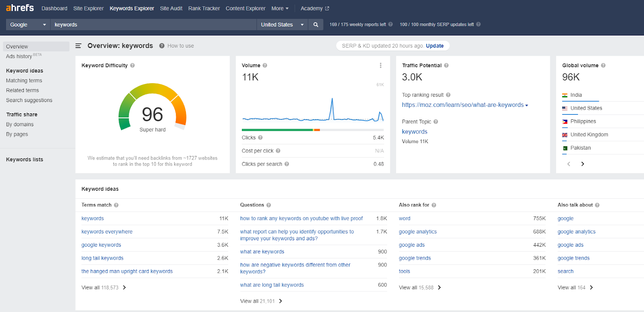Click help icon next to Clicks per search
The width and height of the screenshot is (644, 312).
(x=287, y=164)
